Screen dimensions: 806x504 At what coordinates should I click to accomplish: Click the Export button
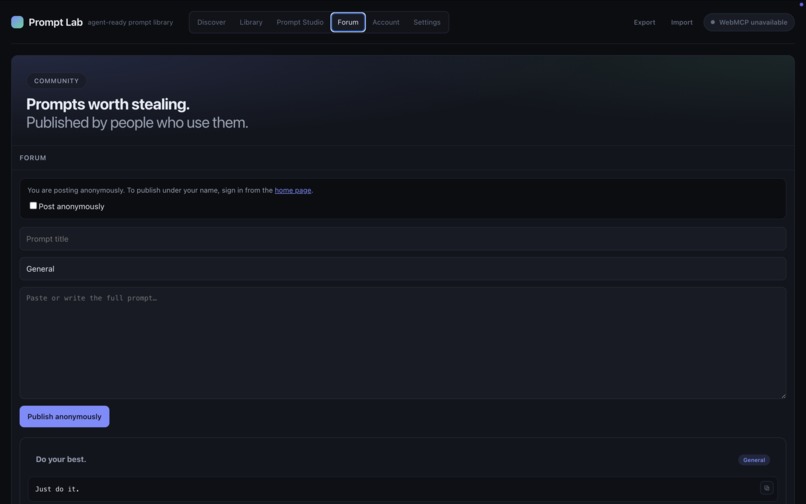644,22
